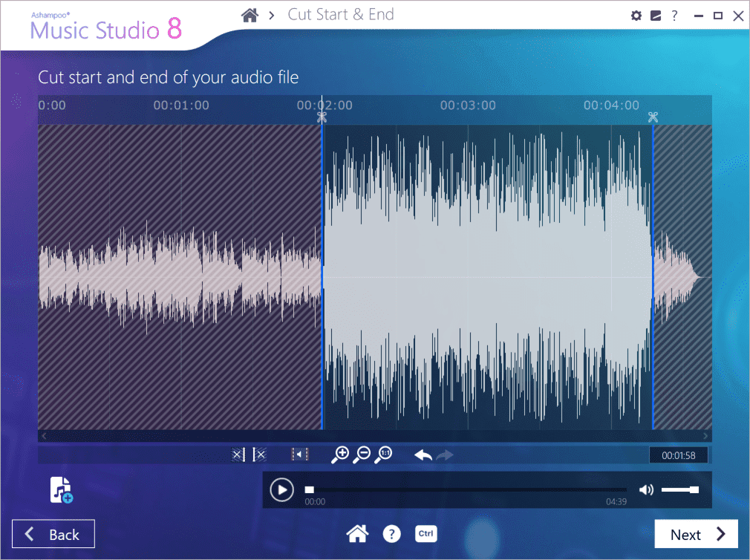The image size is (750, 560).
Task: Undo the last edit
Action: 423,455
